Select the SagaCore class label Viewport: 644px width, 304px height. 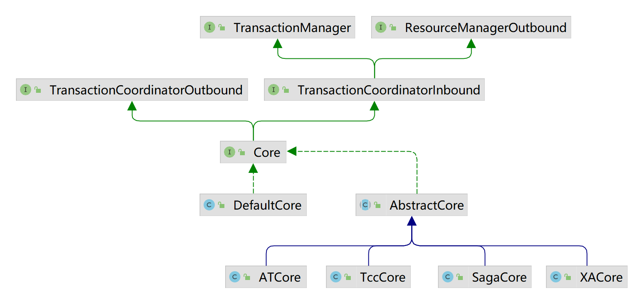(x=499, y=278)
